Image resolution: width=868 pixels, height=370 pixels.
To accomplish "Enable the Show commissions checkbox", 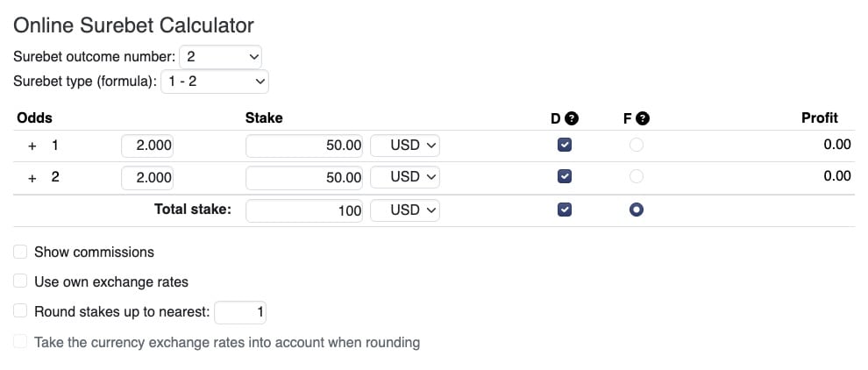I will (x=20, y=252).
